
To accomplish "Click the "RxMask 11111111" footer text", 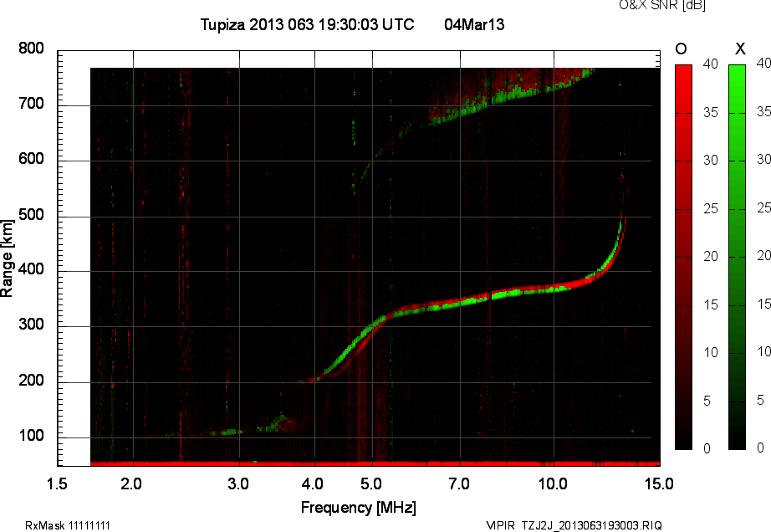I will (68, 525).
